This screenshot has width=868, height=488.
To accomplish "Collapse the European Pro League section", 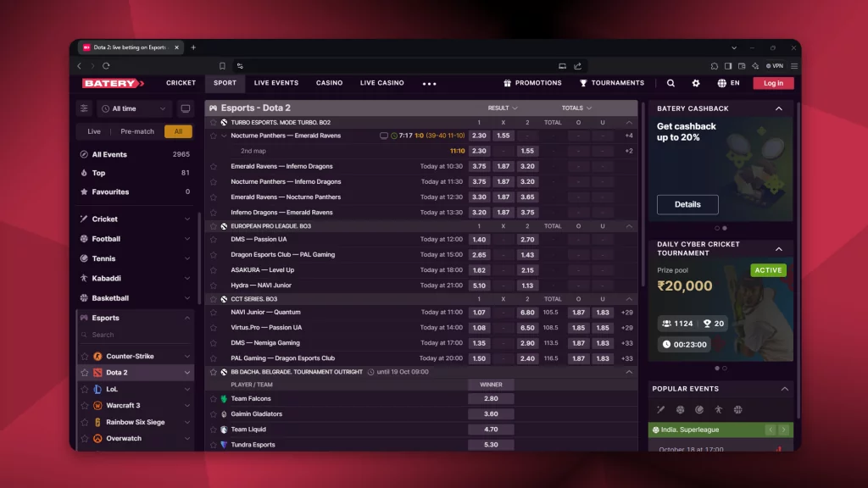I will point(629,226).
